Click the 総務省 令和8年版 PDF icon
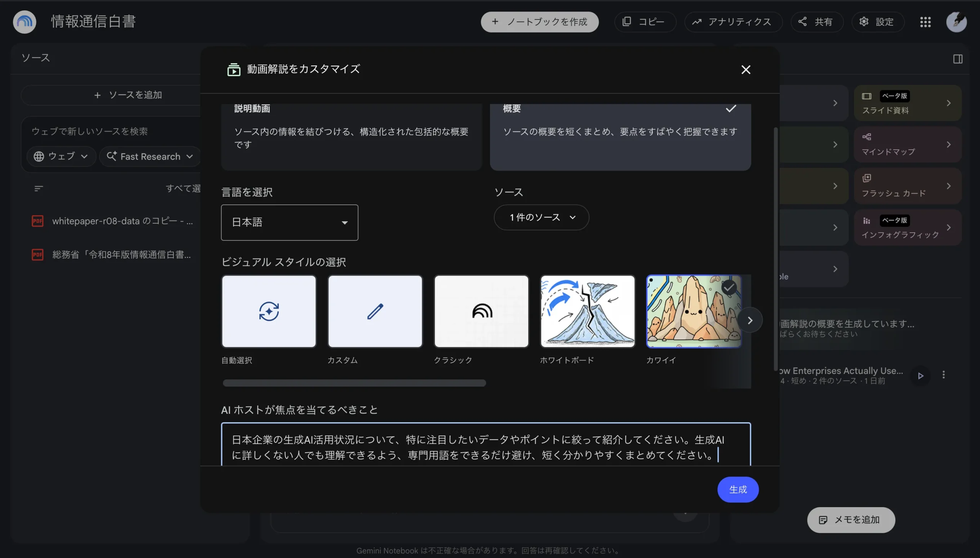This screenshot has width=980, height=558. click(38, 255)
